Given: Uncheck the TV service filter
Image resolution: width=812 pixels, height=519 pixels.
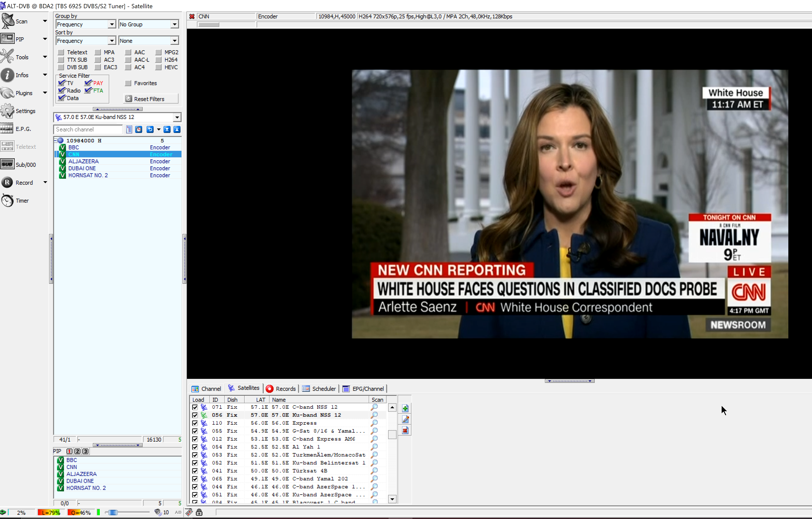Looking at the screenshot, I should pyautogui.click(x=62, y=83).
